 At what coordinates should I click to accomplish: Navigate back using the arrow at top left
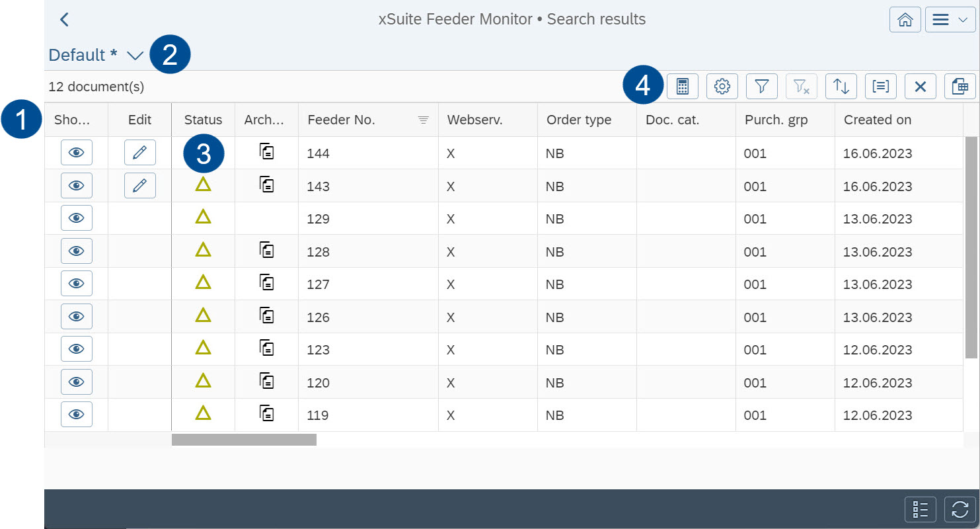coord(64,19)
